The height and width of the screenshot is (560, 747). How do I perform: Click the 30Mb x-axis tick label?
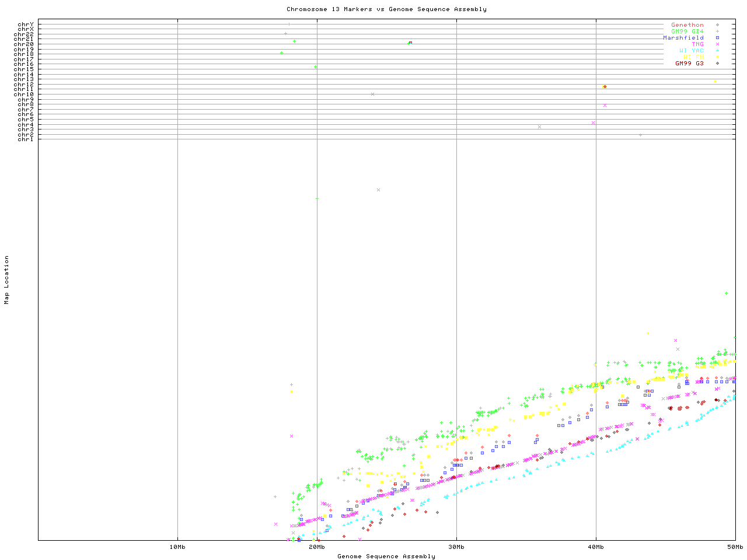[456, 547]
